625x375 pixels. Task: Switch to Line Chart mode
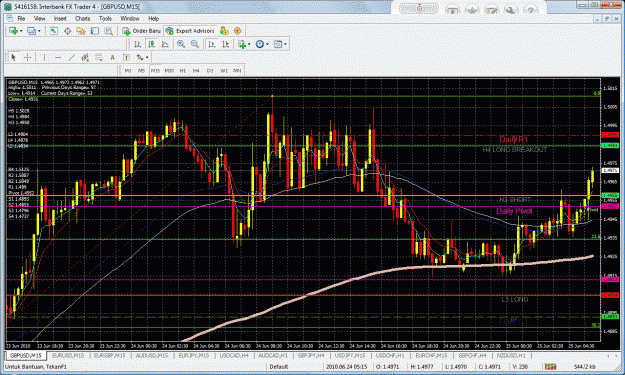point(165,44)
